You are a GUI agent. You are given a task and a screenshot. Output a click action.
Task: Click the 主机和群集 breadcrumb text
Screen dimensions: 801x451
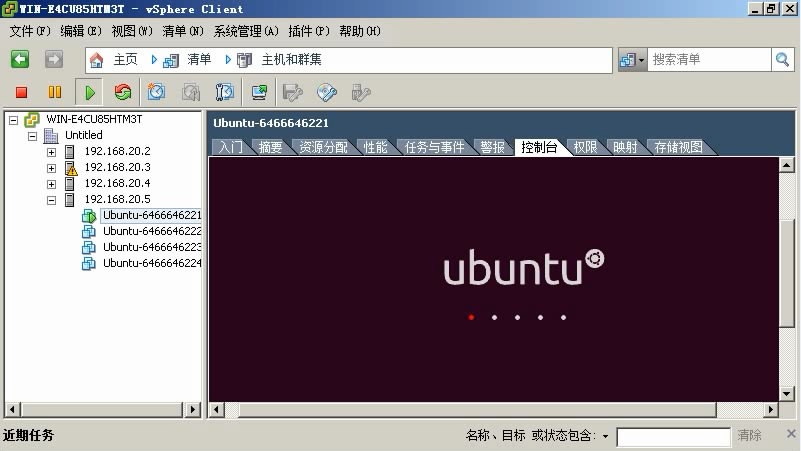click(291, 60)
